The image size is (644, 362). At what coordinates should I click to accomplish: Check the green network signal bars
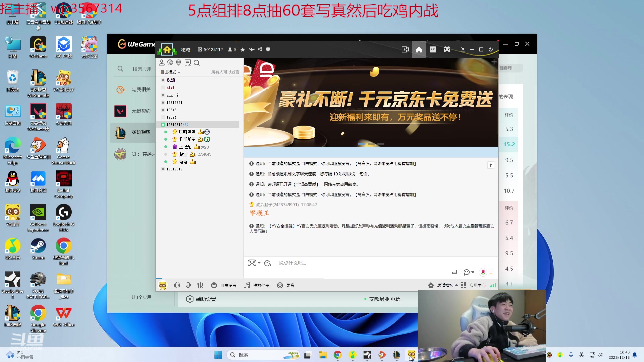(493, 285)
